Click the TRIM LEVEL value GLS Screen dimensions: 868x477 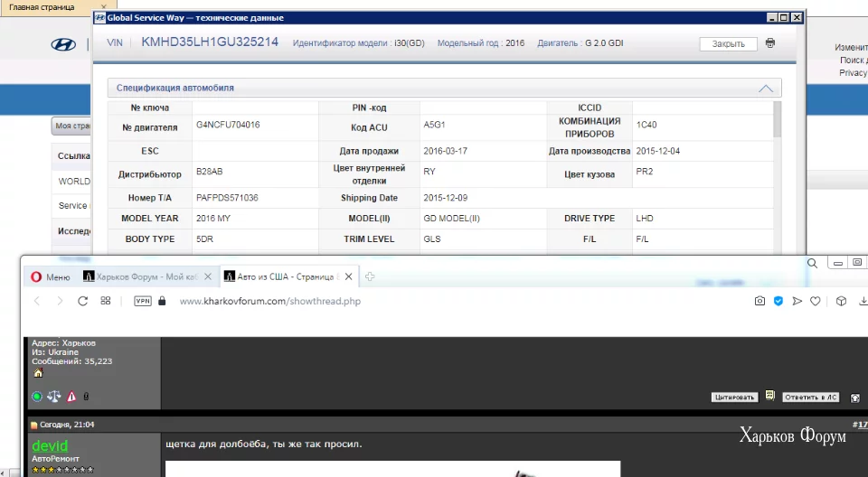[432, 239]
